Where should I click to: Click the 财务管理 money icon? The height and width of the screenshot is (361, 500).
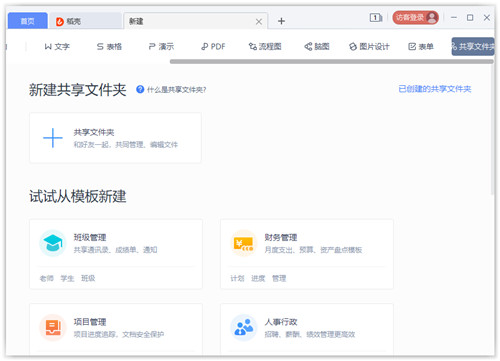(244, 243)
